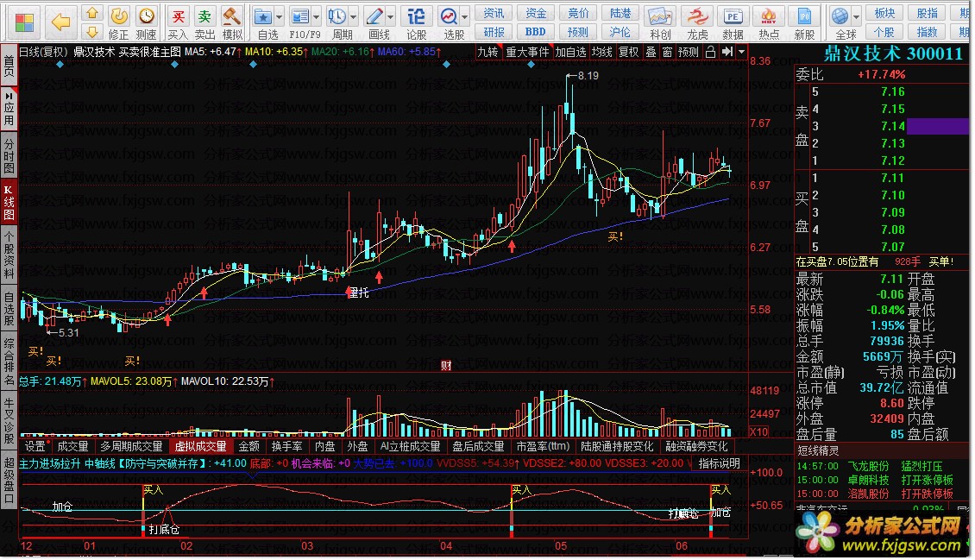
Task: Click the 选股 stock screener icon
Action: click(449, 16)
